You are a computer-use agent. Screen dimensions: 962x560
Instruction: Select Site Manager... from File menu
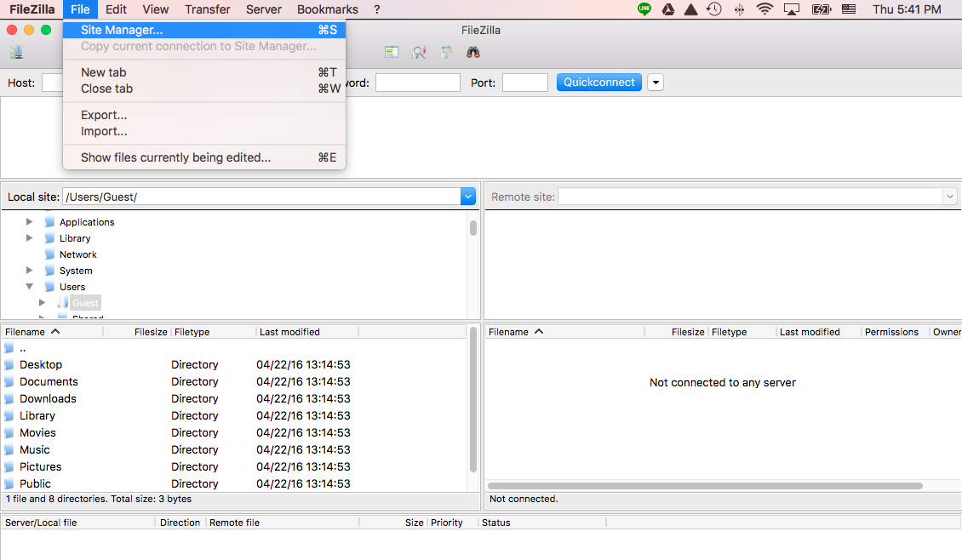[x=122, y=30]
